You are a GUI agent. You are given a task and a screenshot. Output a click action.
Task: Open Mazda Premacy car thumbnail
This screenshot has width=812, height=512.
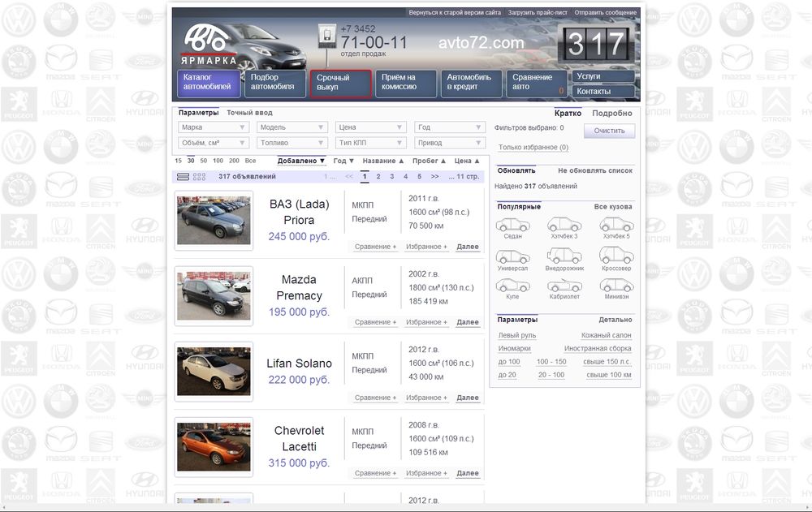click(x=214, y=296)
